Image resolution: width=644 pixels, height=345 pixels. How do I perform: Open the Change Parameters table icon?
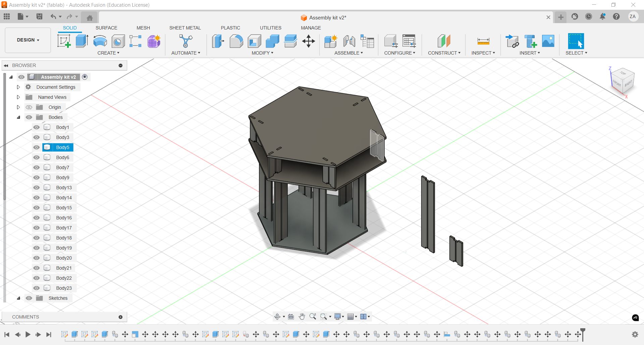(409, 41)
